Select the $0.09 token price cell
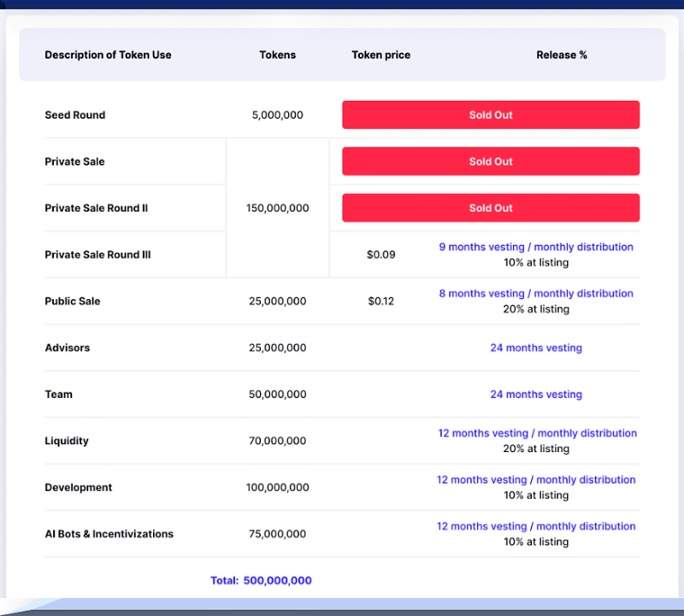Image resolution: width=684 pixels, height=616 pixels. (380, 255)
